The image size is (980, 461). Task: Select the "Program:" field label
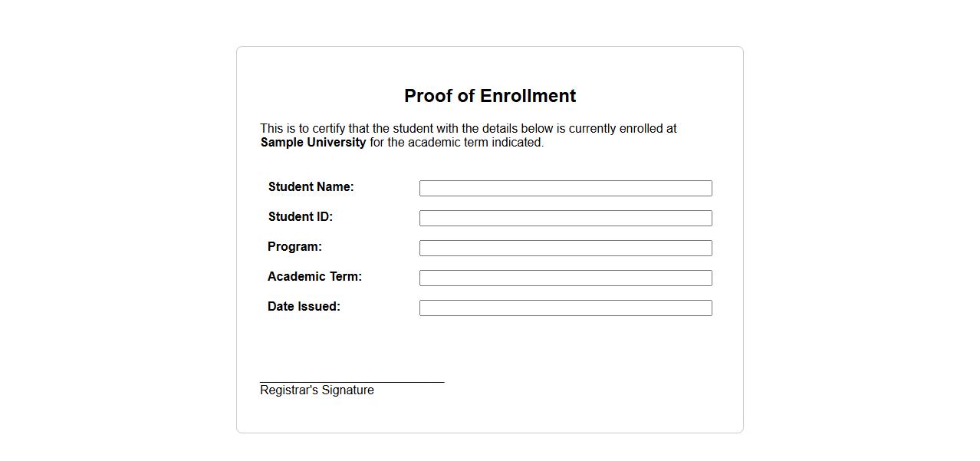tap(294, 247)
